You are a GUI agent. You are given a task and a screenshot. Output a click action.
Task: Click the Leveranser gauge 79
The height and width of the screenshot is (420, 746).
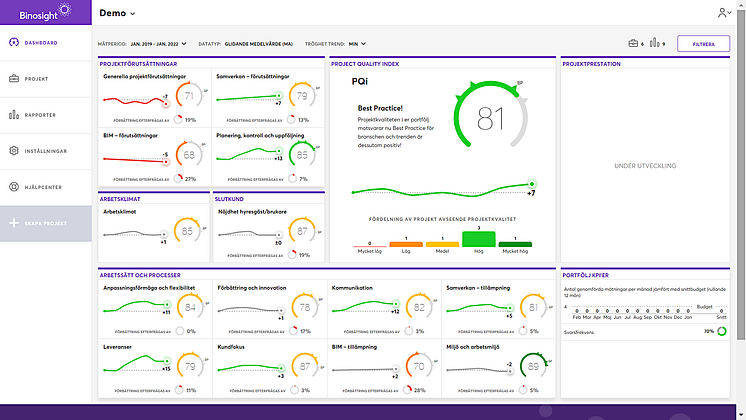(x=190, y=366)
